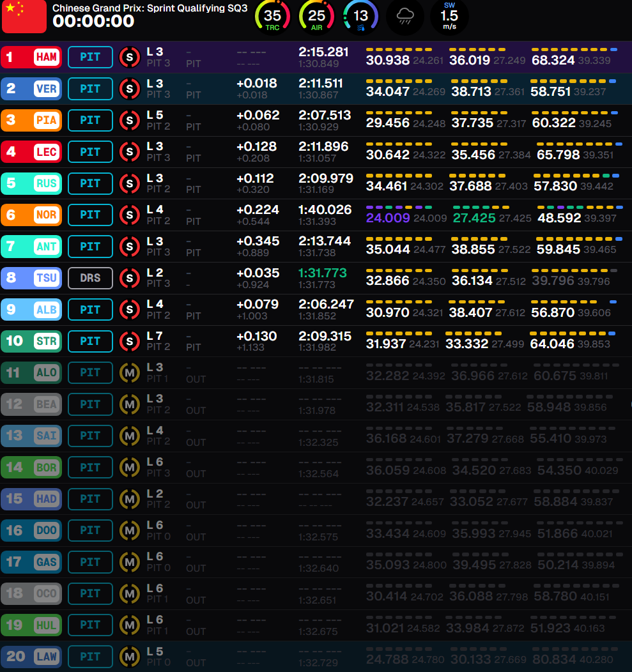
Task: Click LEC's sector 2 time 35.456
Action: click(474, 155)
